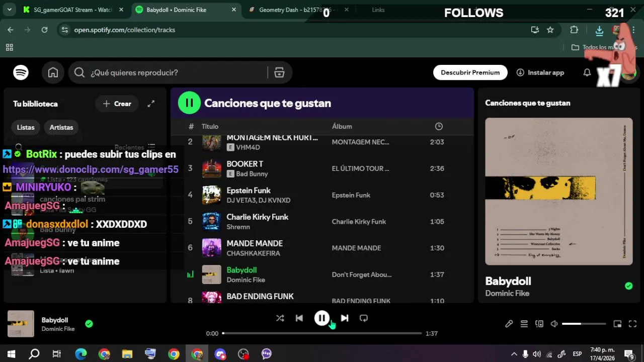
Task: Mute the Spotify volume speaker icon
Action: pos(554,324)
